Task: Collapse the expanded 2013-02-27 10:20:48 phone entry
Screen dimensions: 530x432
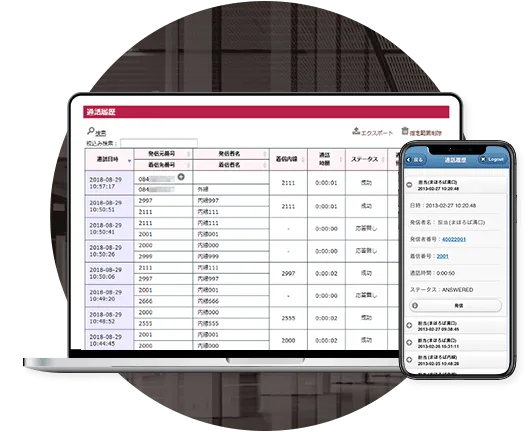Action: point(409,185)
